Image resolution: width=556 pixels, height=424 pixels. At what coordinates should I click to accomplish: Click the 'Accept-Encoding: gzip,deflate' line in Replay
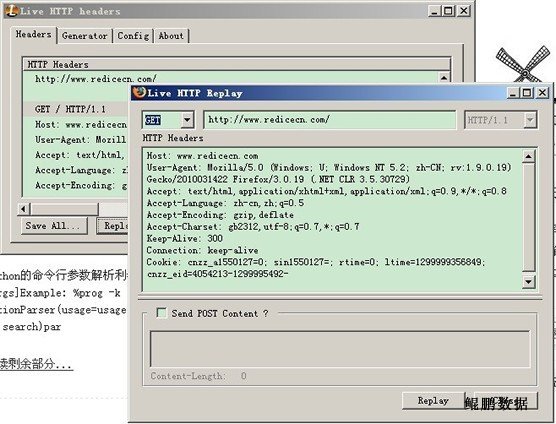pyautogui.click(x=220, y=215)
